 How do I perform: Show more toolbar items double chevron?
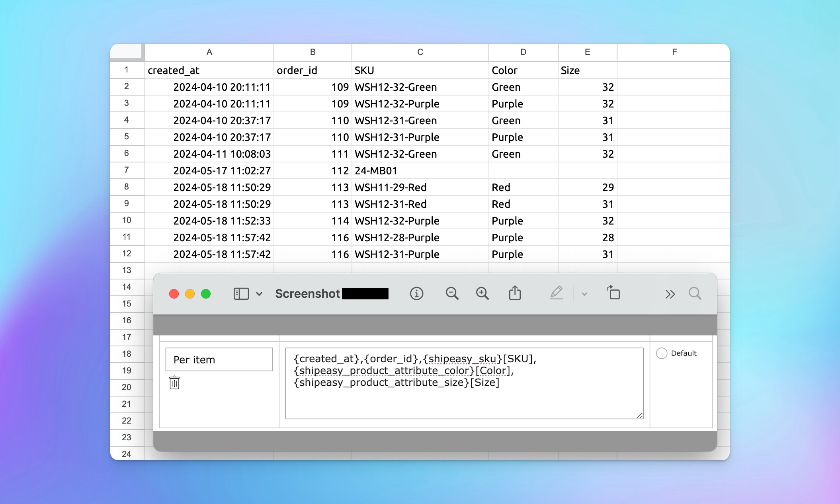tap(670, 294)
